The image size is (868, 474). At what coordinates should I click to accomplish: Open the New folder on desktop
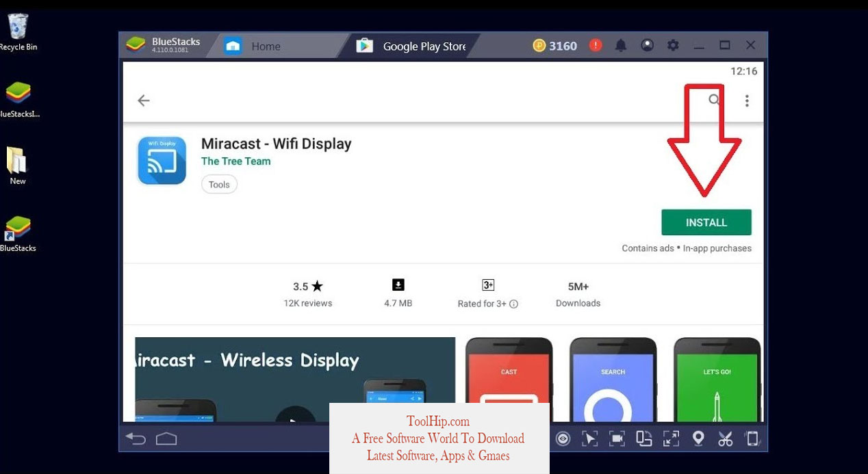point(18,166)
